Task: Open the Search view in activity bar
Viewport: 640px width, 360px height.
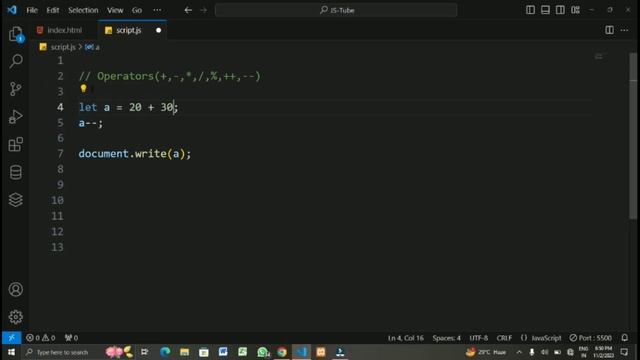Action: click(x=16, y=61)
